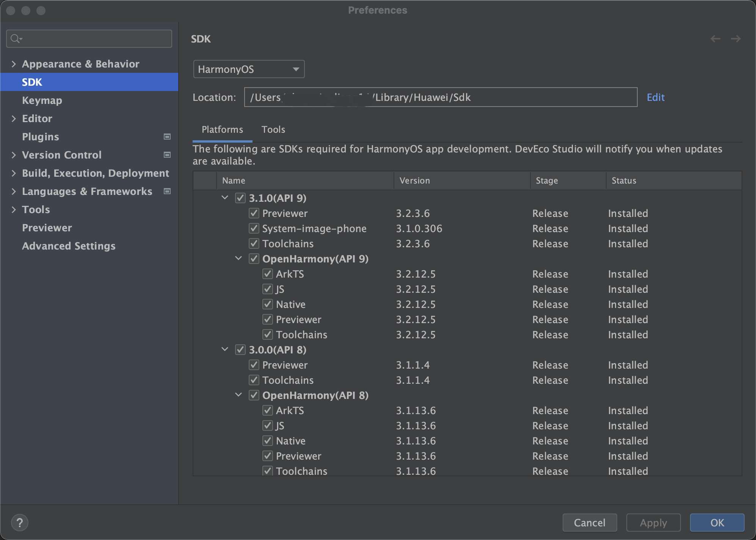
Task: Open the HarmonyOS SDK type dropdown
Action: pyautogui.click(x=249, y=69)
